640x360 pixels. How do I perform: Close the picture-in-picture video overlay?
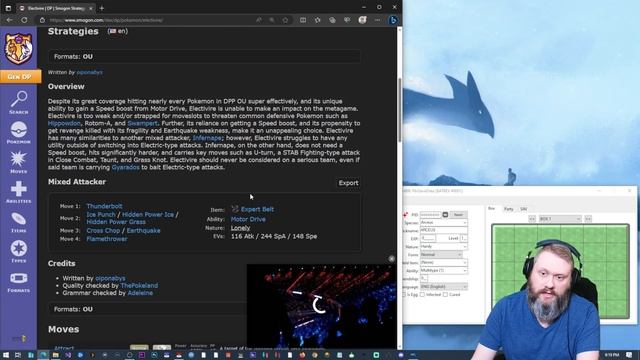(x=391, y=259)
